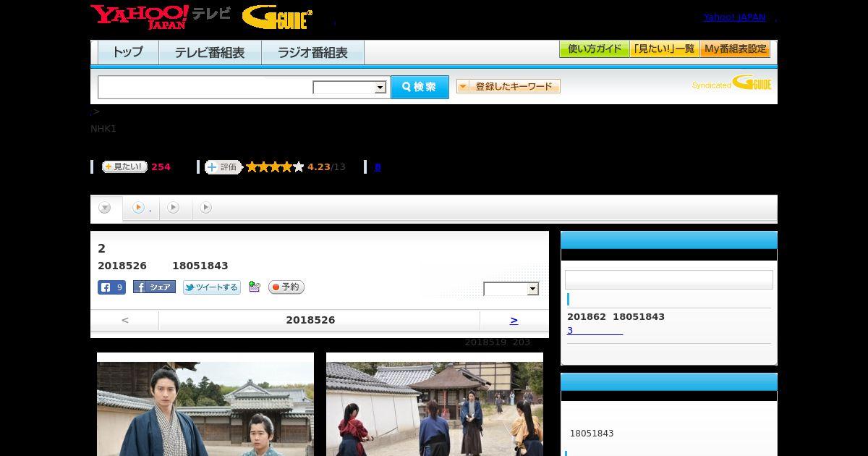
Task: Click the Facebook like count 9 button
Action: [111, 287]
